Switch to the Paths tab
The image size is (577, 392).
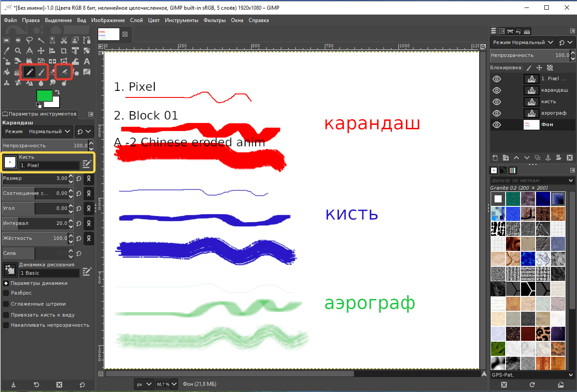(x=510, y=31)
